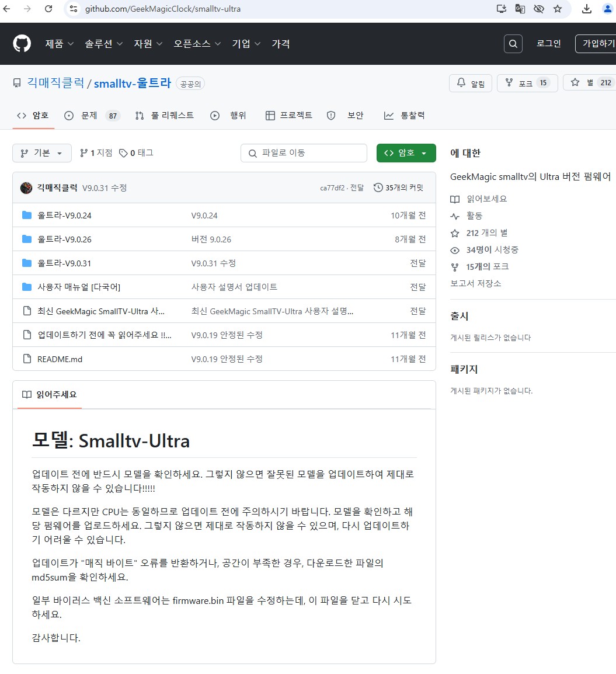Image resolution: width=616 pixels, height=674 pixels.
Task: Click the browser address bar URL
Action: [163, 9]
